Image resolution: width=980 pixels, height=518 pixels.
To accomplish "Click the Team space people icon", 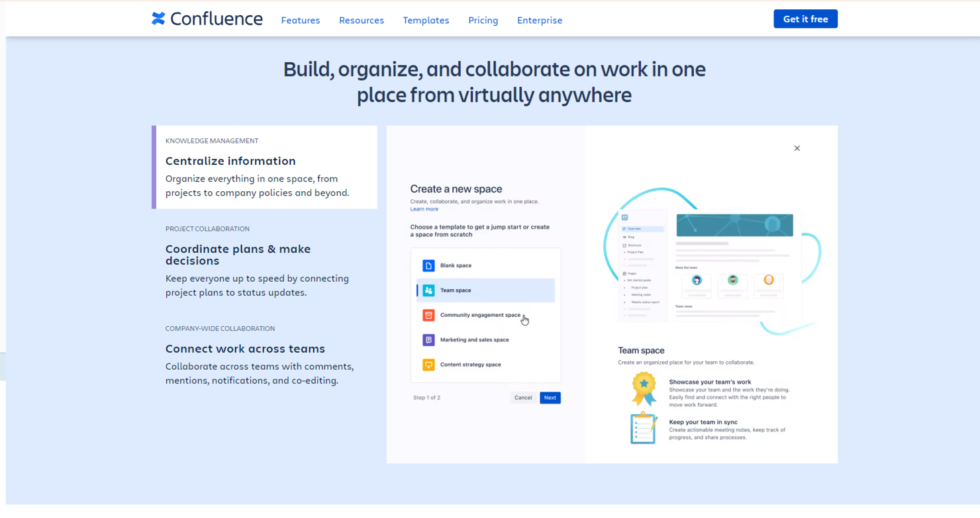I will click(428, 290).
